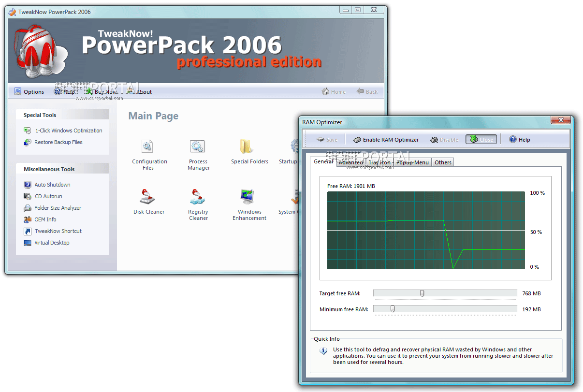The image size is (583, 392).
Task: Click the Back arrow icon
Action: tap(360, 91)
